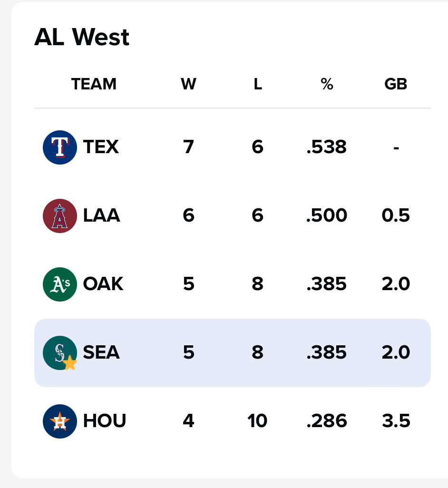Click the % win percentage column header
The width and height of the screenshot is (448, 488).
tap(327, 84)
